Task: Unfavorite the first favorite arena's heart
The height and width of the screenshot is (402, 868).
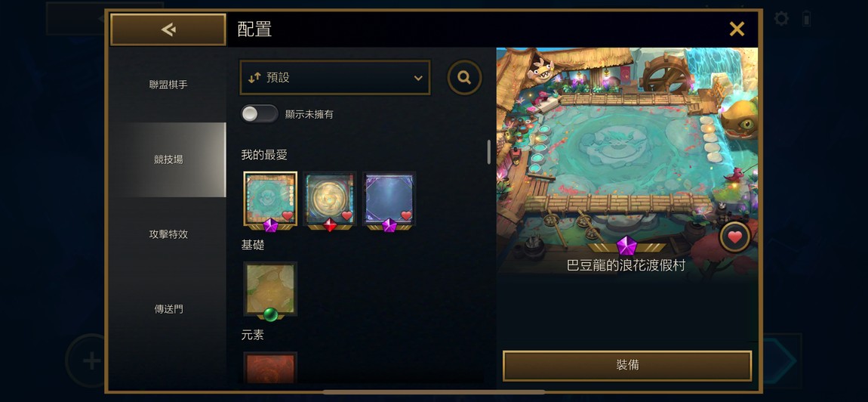Action: 288,215
